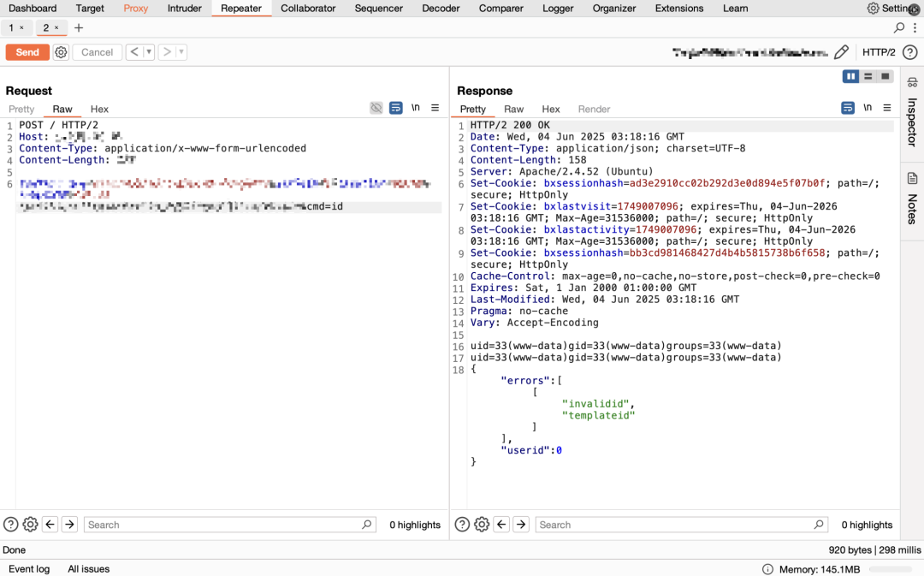Show request in Hex view
The image size is (924, 576).
click(99, 109)
